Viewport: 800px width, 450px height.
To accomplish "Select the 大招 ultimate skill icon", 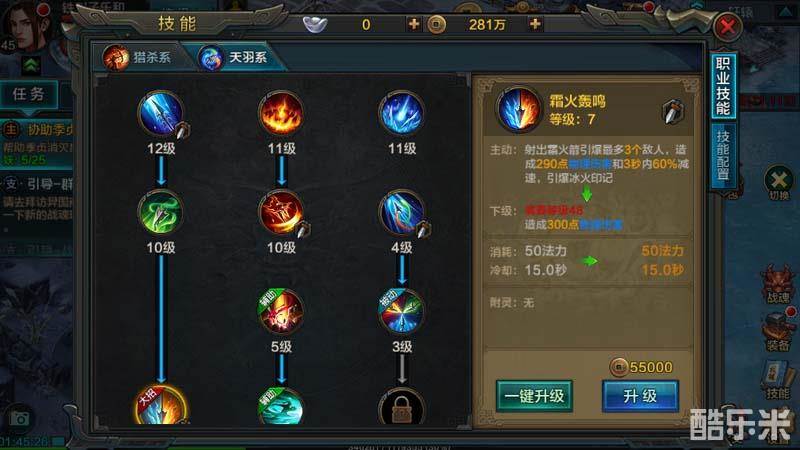I will 161,406.
